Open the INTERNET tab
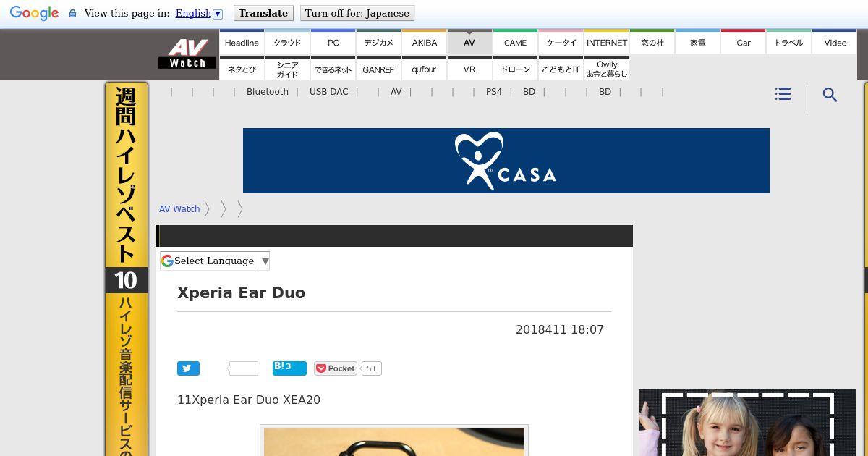Screen dimensions: 868x456 (x=607, y=42)
